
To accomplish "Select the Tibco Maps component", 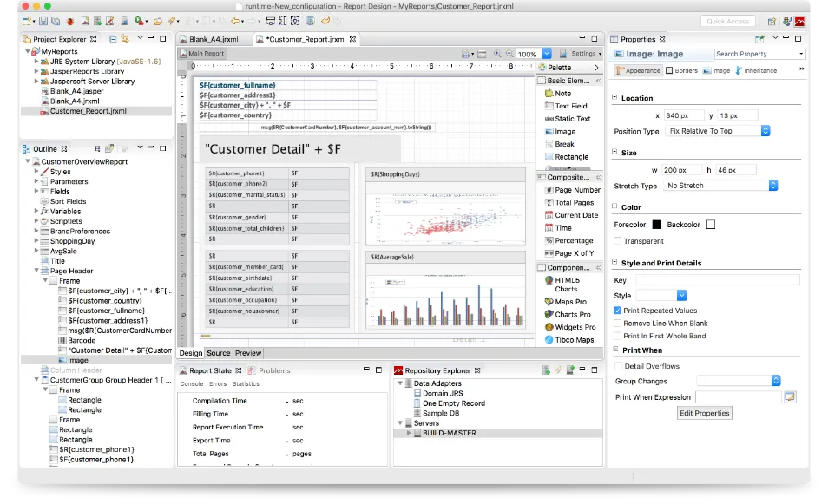I will pos(574,340).
